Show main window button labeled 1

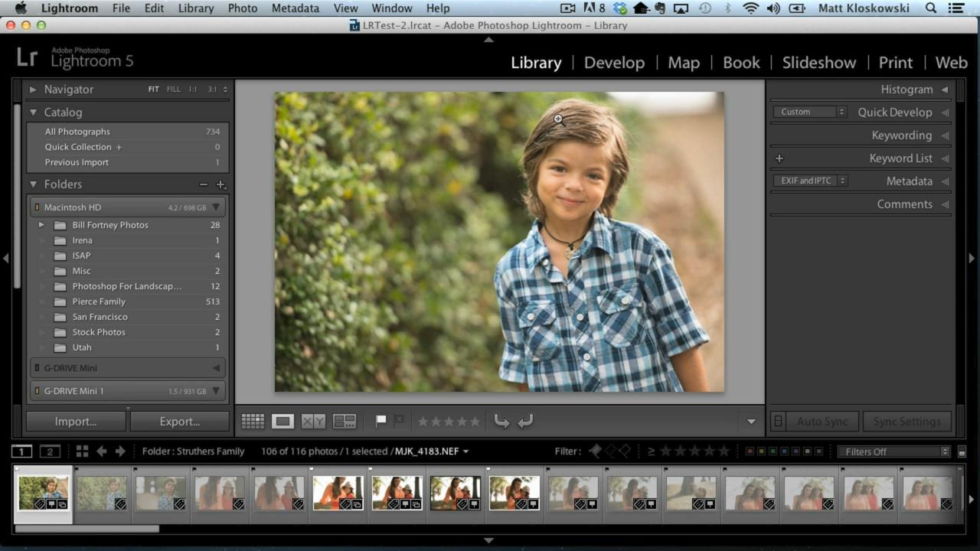click(x=22, y=452)
